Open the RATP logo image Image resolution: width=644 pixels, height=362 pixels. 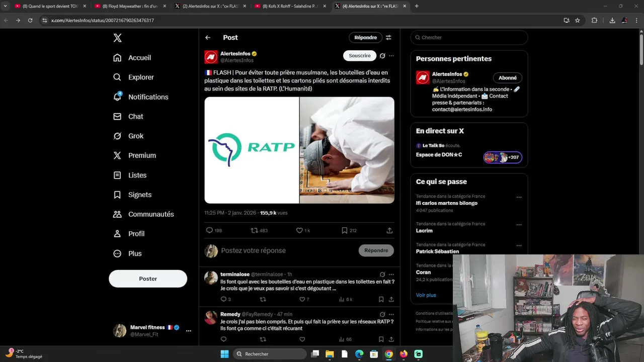click(252, 150)
